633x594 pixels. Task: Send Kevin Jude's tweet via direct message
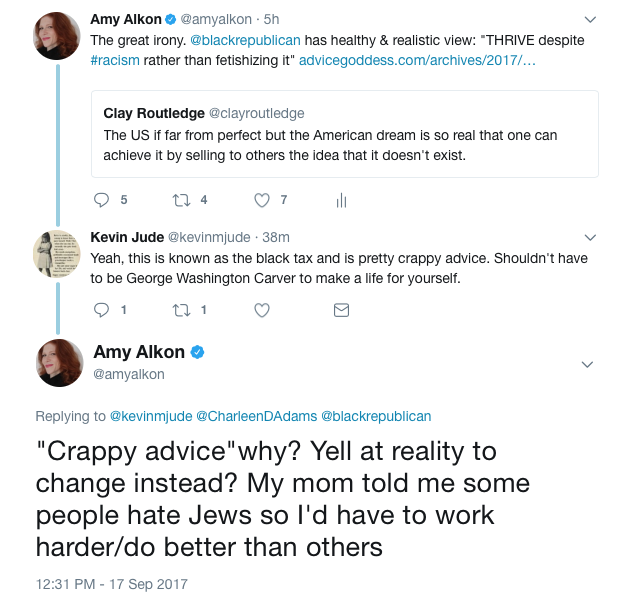[x=341, y=310]
